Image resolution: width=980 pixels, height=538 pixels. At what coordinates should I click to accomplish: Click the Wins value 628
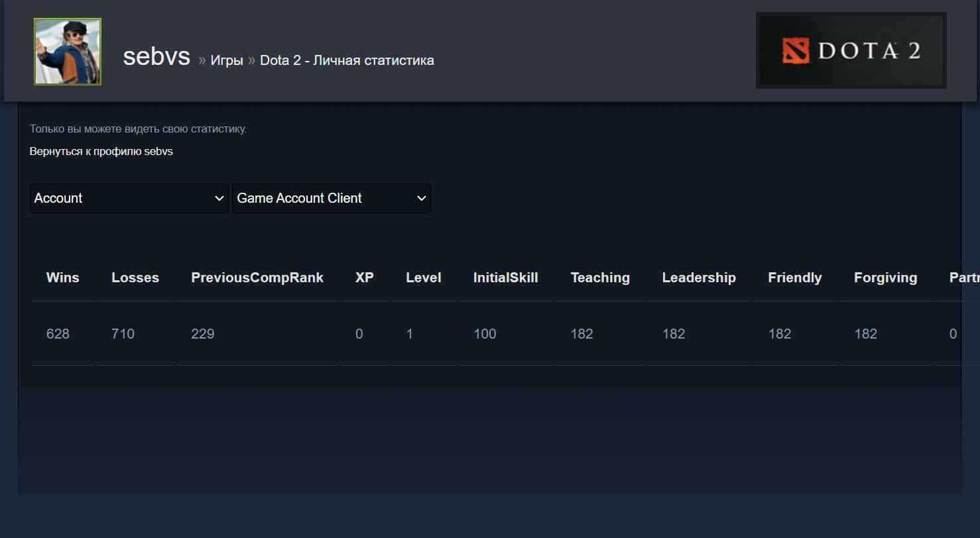(58, 334)
